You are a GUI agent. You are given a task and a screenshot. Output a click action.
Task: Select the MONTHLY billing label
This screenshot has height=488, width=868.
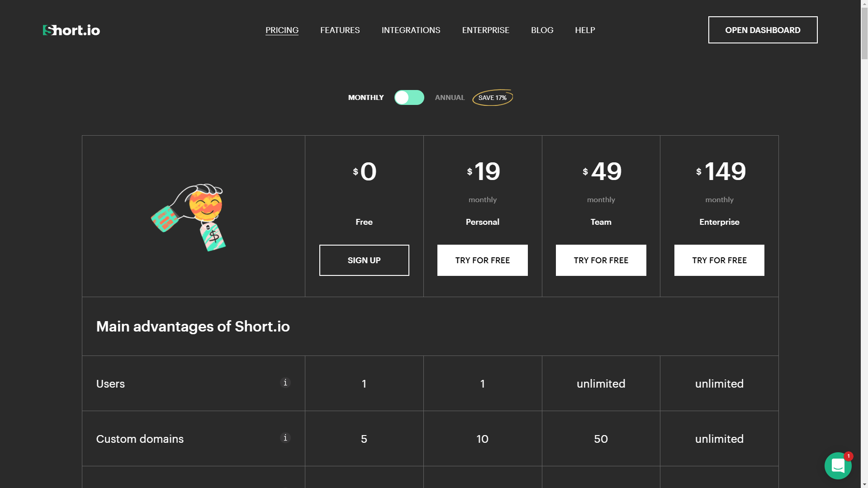(366, 98)
